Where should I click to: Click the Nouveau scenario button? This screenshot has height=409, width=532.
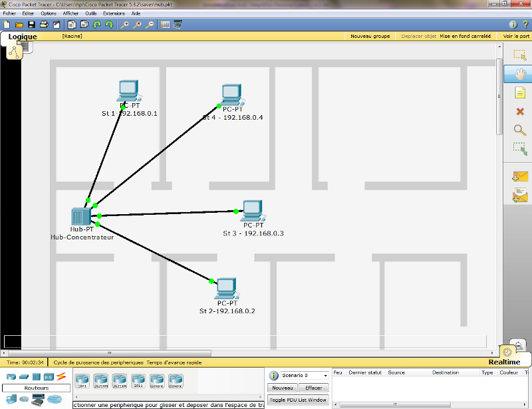(x=283, y=388)
